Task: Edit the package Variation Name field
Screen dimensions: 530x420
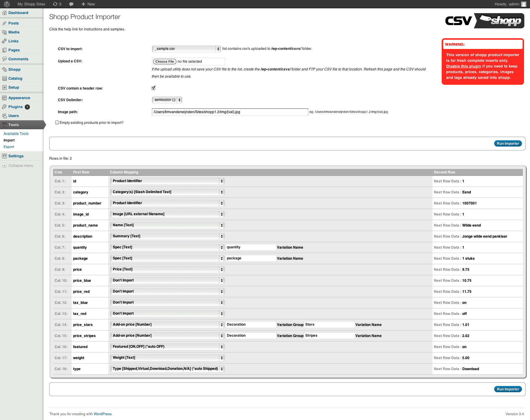Action: coord(251,258)
